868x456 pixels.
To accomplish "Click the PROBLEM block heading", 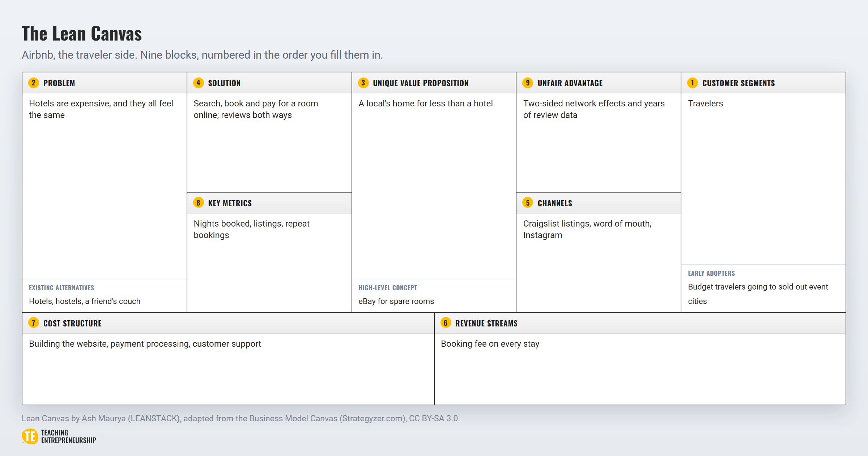I will [59, 83].
